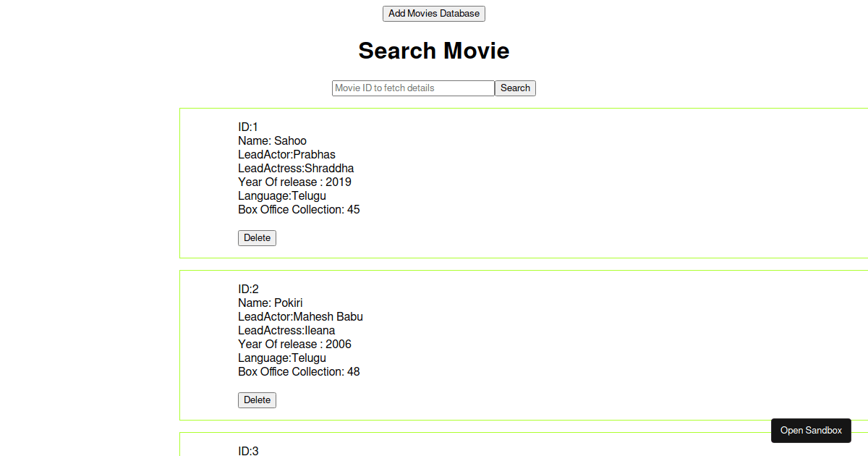Click the Add Movies Database button
Image resolution: width=868 pixels, height=456 pixels.
434,14
